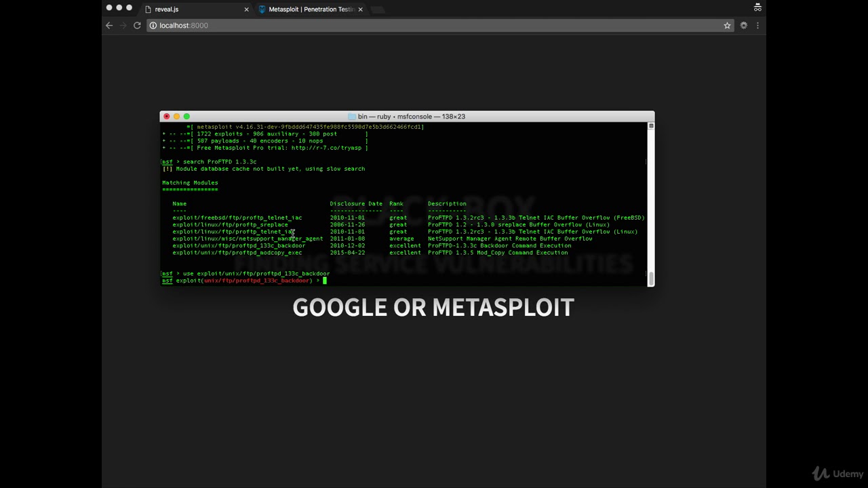Click the proftpd_133c_backdoor exploit row in results
The width and height of the screenshot is (868, 488).
coord(239,245)
